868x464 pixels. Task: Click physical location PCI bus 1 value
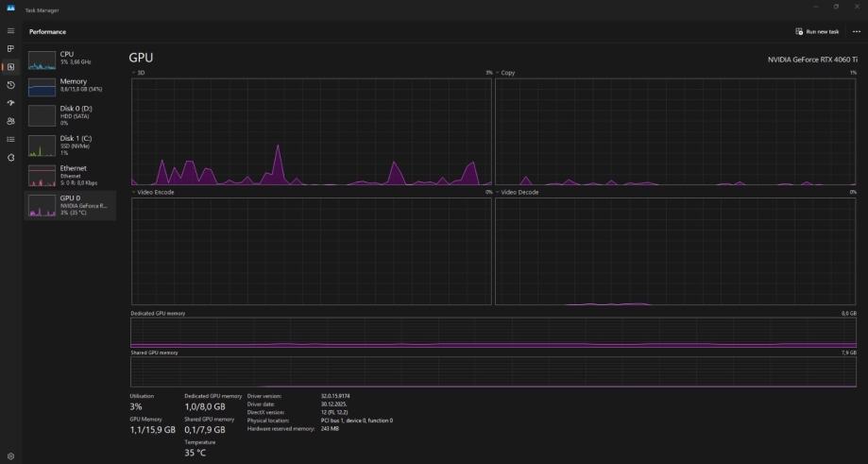356,421
